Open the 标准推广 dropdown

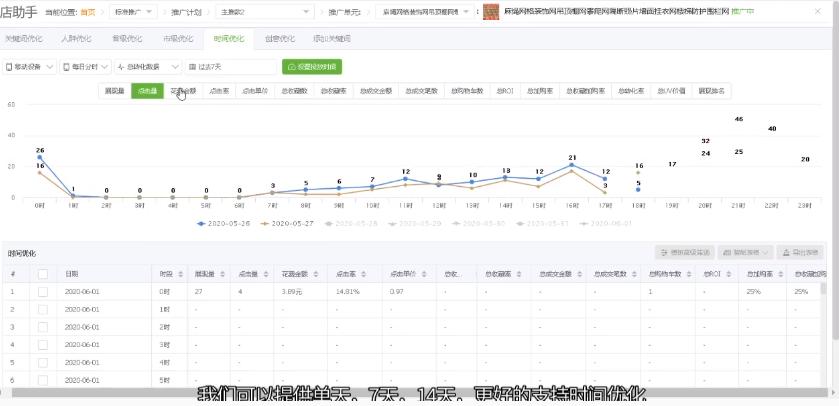tap(133, 11)
